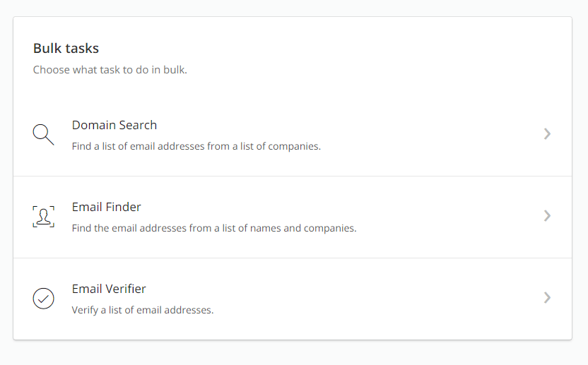Click divider line between Email Finder and Email Verifier
Screen dimensions: 588x365
point(293,258)
